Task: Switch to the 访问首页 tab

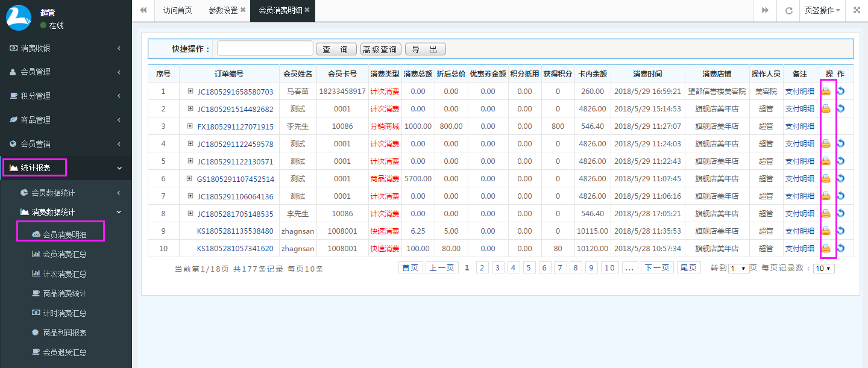Action: click(x=177, y=10)
